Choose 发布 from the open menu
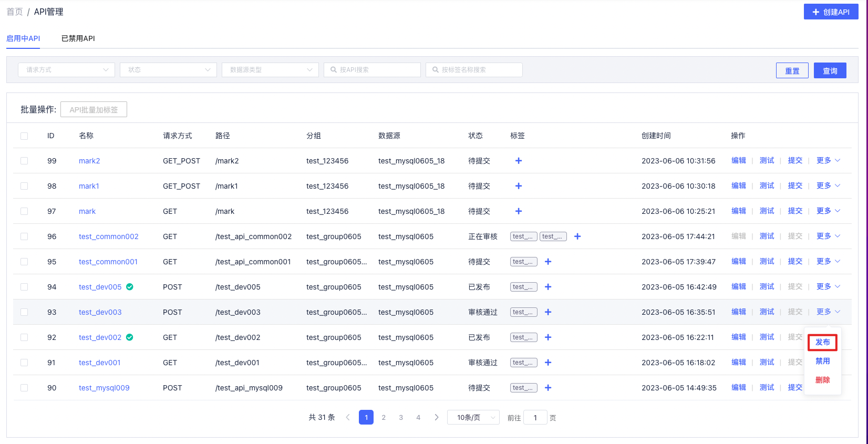Screen dimensions: 868x444 [x=823, y=342]
